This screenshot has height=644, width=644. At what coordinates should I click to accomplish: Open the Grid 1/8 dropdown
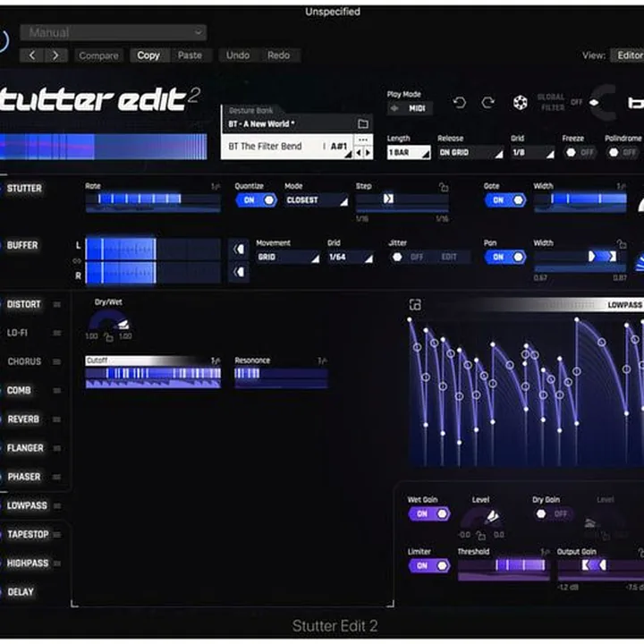pos(533,152)
